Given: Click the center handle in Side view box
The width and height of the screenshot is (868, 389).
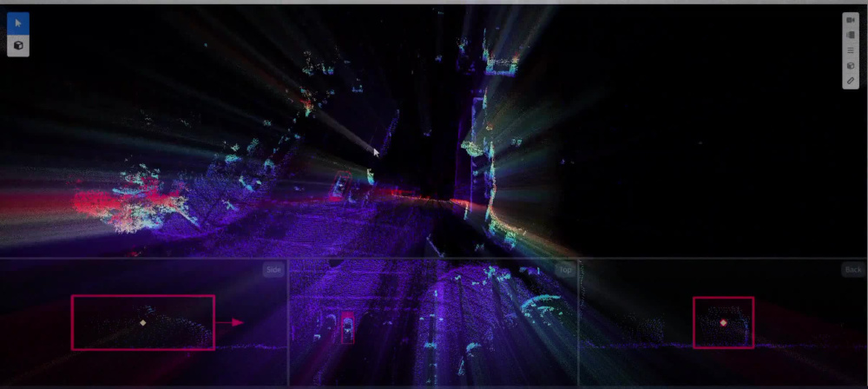Looking at the screenshot, I should tap(143, 322).
